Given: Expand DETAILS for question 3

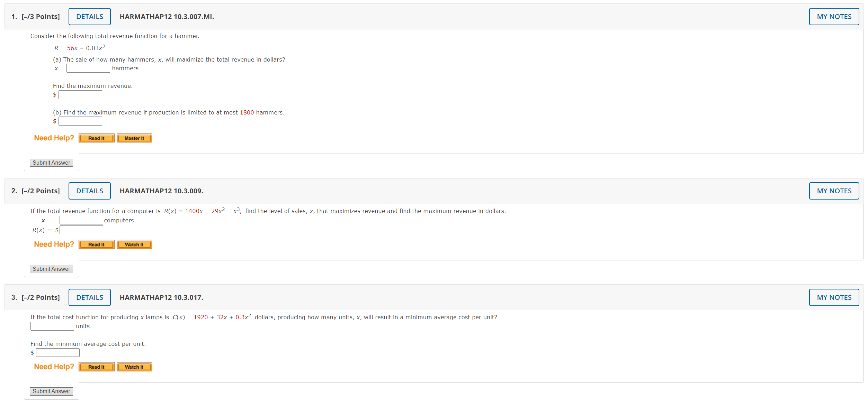Looking at the screenshot, I should coord(90,297).
